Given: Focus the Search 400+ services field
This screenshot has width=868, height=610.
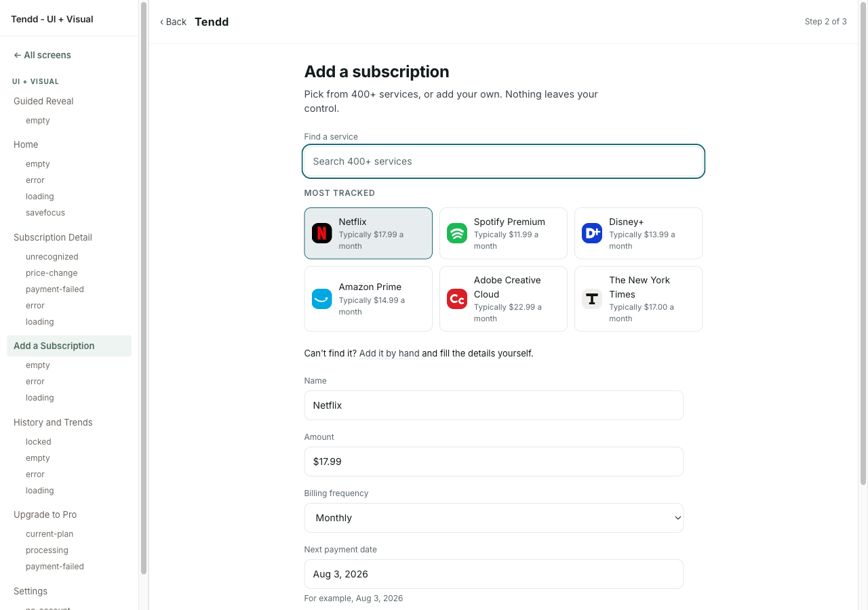Looking at the screenshot, I should coord(504,161).
